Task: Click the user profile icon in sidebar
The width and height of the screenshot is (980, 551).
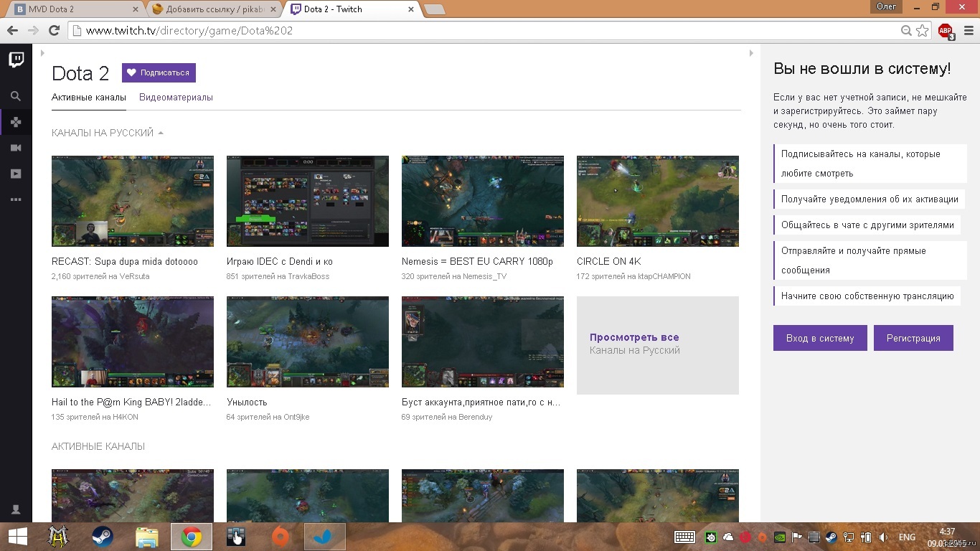Action: (x=16, y=509)
